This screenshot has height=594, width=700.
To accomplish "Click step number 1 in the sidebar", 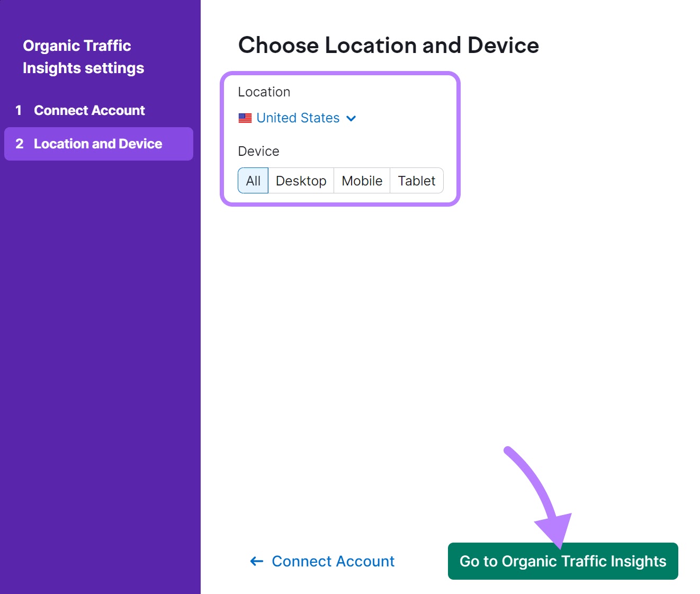I will [x=19, y=110].
